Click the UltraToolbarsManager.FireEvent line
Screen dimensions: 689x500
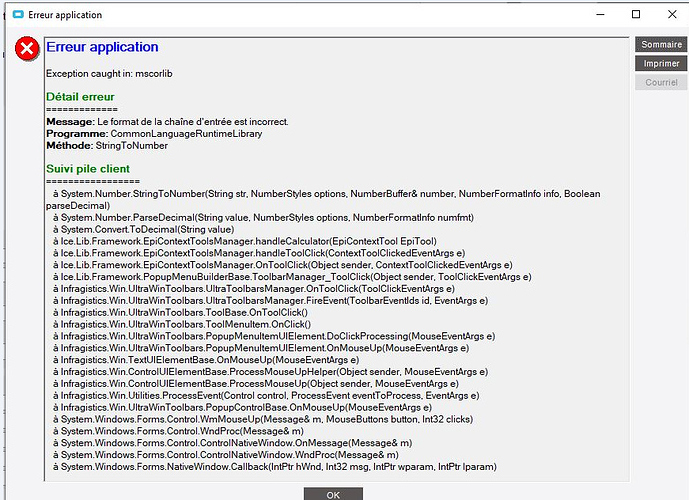pos(271,301)
